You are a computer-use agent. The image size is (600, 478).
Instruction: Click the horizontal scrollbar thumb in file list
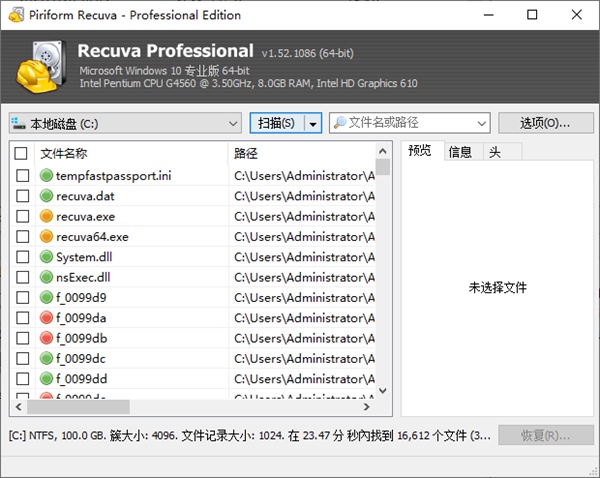[78, 406]
